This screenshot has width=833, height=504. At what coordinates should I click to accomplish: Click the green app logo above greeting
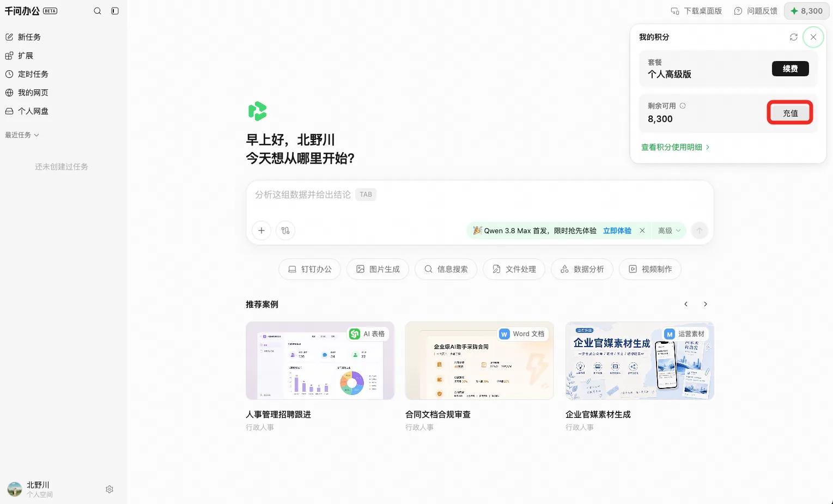pyautogui.click(x=257, y=111)
